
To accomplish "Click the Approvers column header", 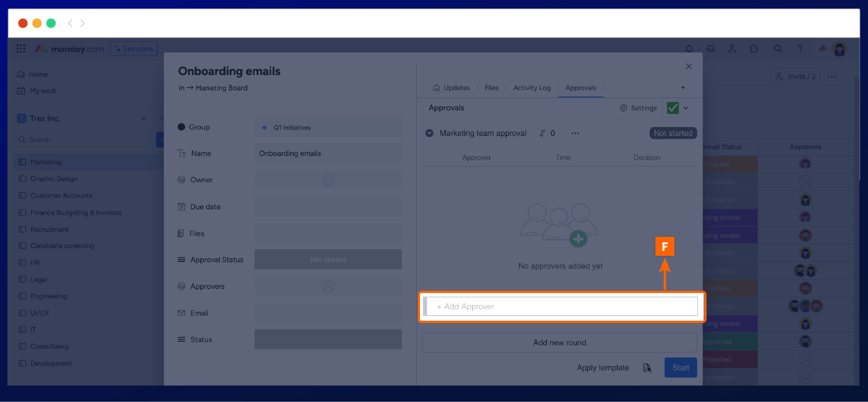I will coord(805,147).
